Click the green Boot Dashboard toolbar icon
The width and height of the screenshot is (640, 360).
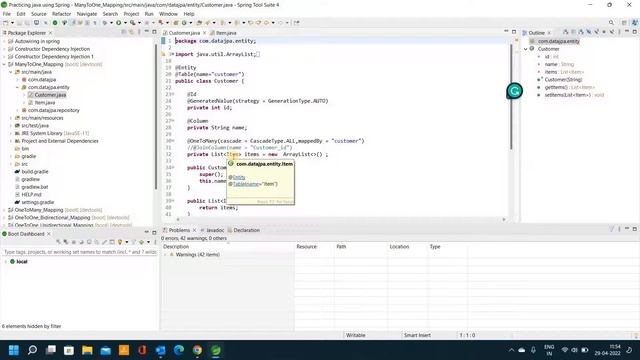click(x=55, y=23)
